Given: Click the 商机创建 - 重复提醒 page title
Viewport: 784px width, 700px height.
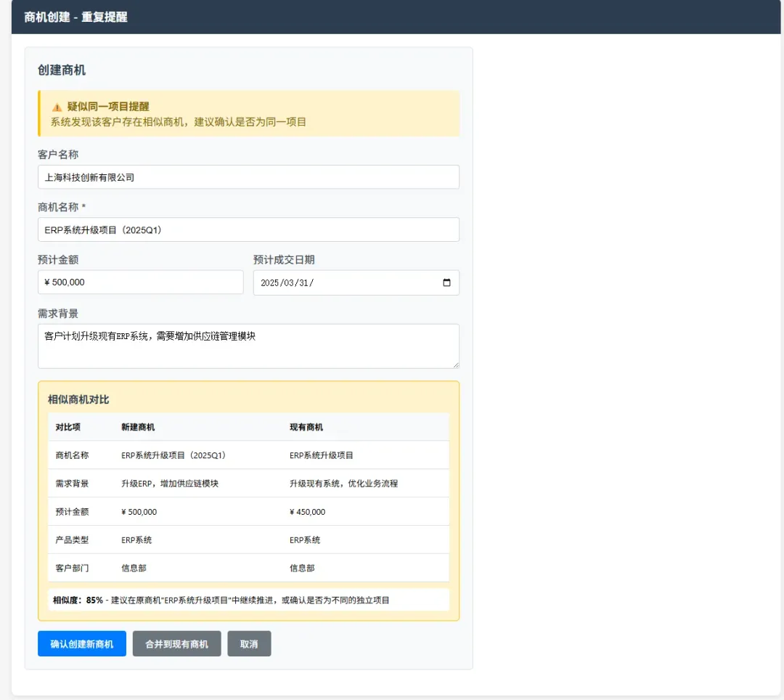Looking at the screenshot, I should click(x=76, y=17).
